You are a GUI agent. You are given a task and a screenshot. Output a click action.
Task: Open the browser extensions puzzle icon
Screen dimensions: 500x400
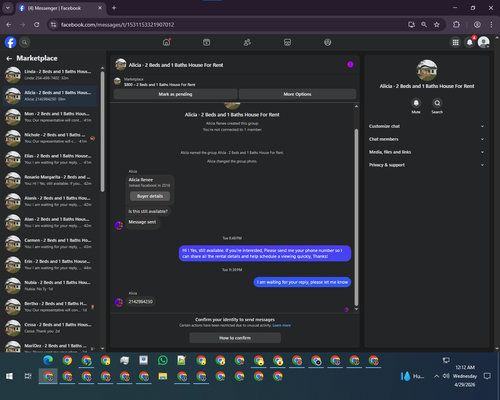456,25
